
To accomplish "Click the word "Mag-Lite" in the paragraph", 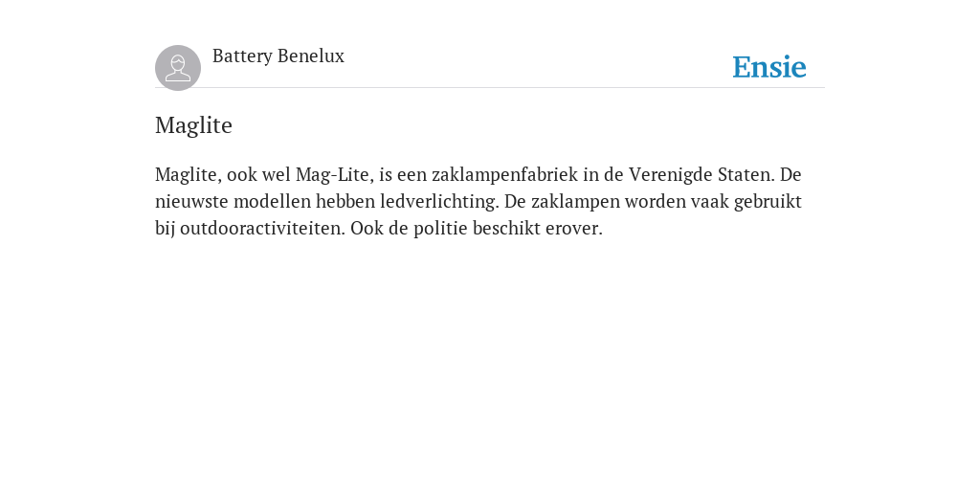I will 334,174.
